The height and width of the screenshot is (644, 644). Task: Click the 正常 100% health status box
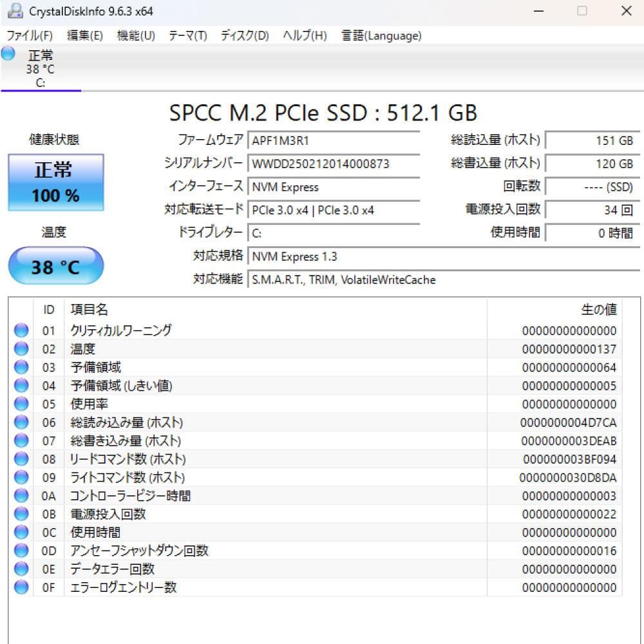[x=55, y=182]
